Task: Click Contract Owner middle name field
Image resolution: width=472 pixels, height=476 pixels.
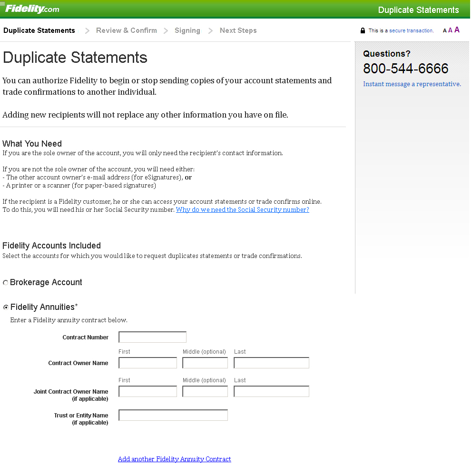Action: tap(205, 363)
